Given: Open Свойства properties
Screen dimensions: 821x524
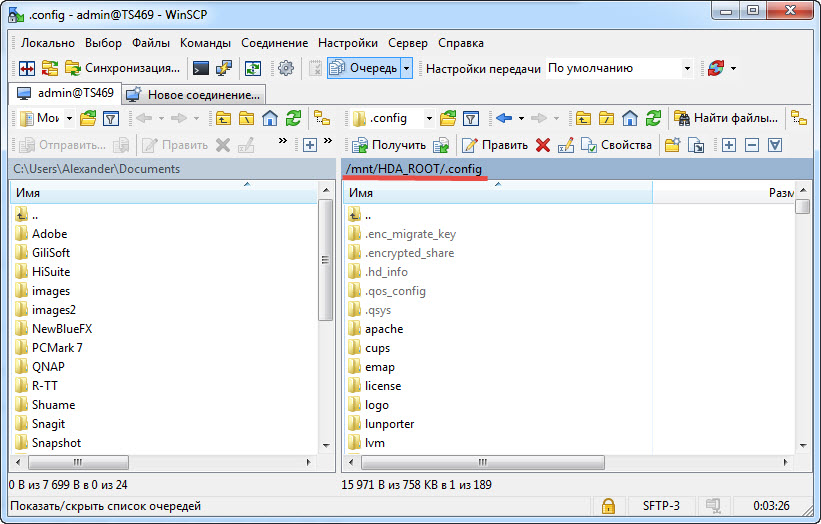Looking at the screenshot, I should point(617,145).
